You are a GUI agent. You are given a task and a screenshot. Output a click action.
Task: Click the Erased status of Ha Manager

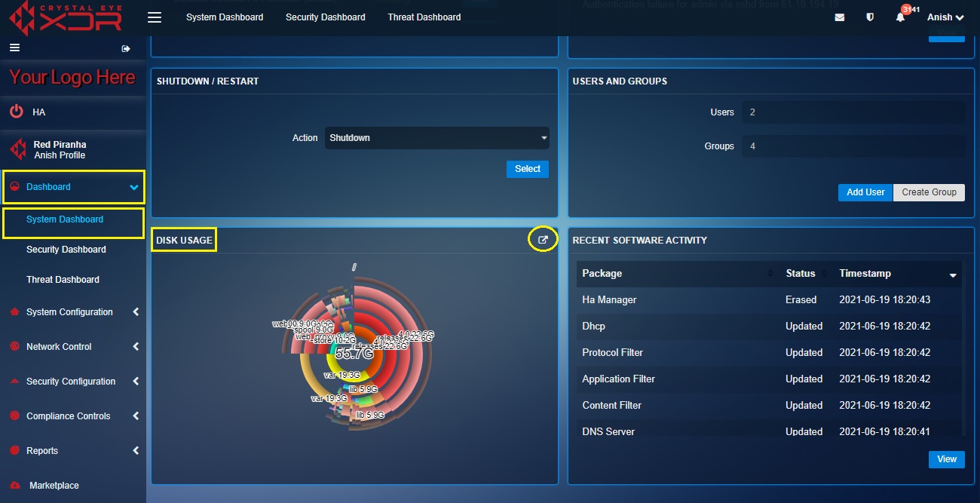pos(801,300)
